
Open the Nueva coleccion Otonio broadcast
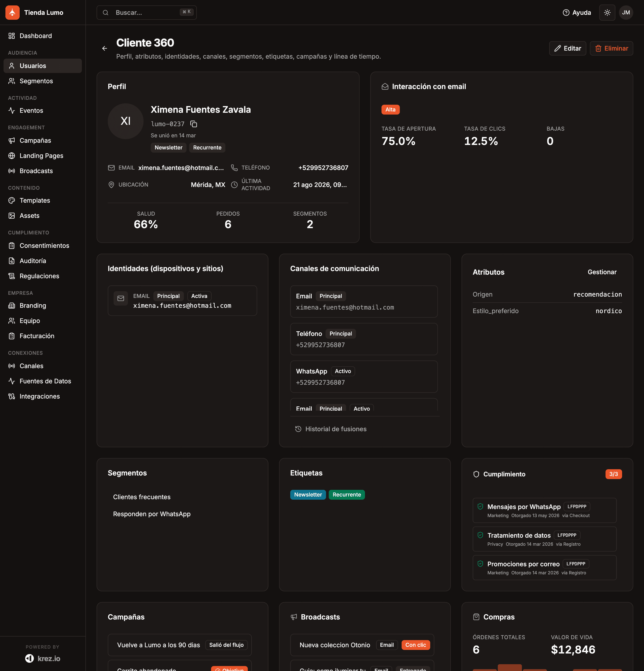[362, 645]
